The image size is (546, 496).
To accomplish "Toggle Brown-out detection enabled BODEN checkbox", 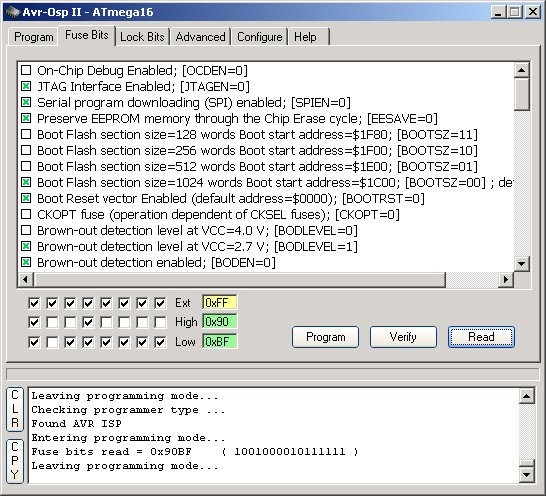I will 26,262.
